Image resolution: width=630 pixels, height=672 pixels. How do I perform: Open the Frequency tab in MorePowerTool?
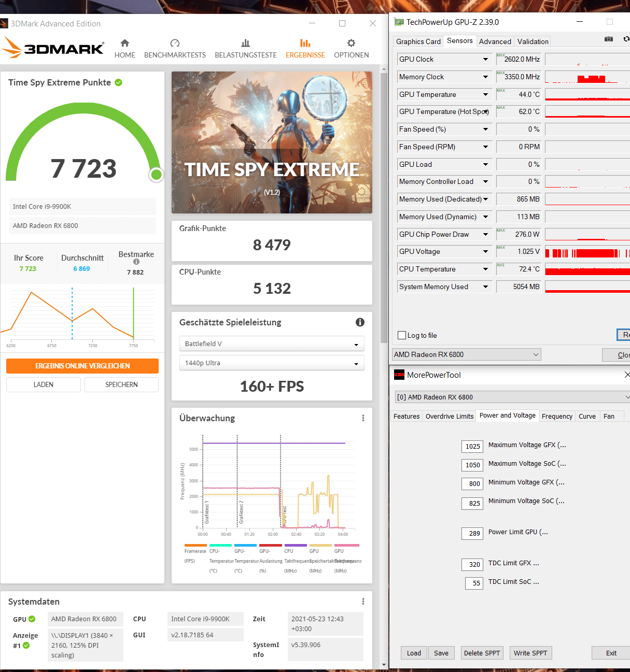557,416
